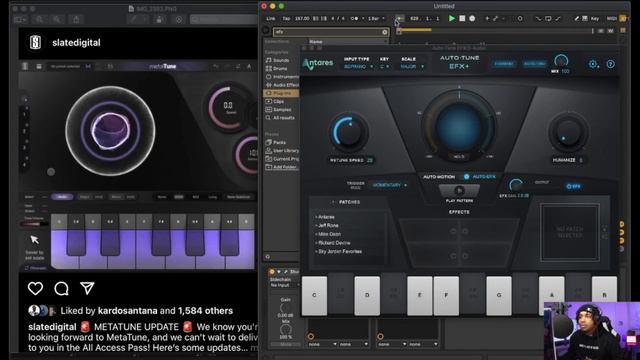
Task: Open the Trigger Mode Momentary dropdown
Action: (x=389, y=185)
